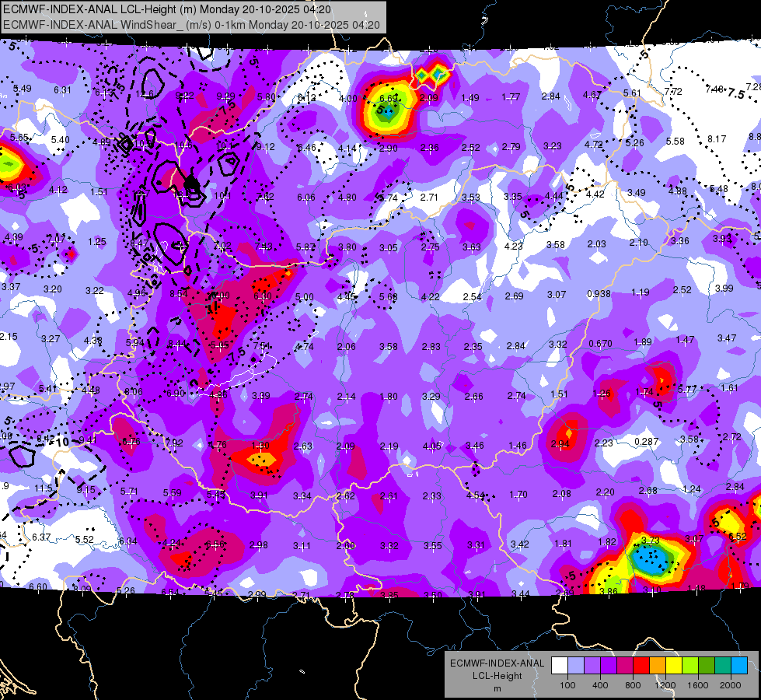The width and height of the screenshot is (761, 700).
Task: Click wind shear value '7.54'
Action: click(x=262, y=345)
